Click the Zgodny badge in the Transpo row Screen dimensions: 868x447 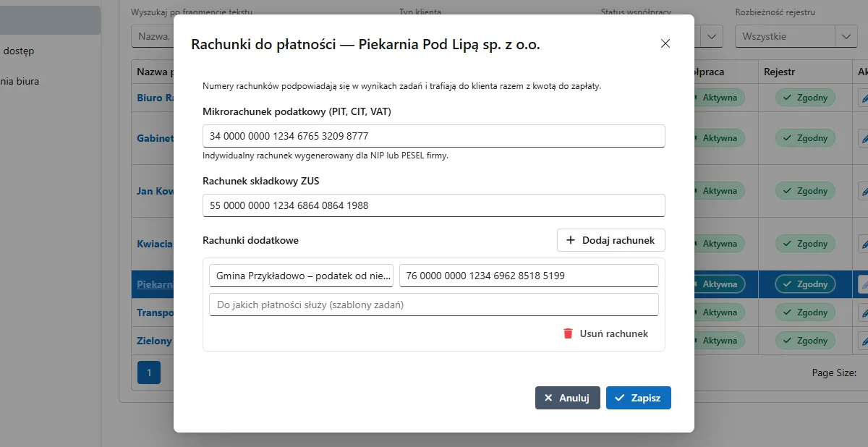pyautogui.click(x=805, y=312)
